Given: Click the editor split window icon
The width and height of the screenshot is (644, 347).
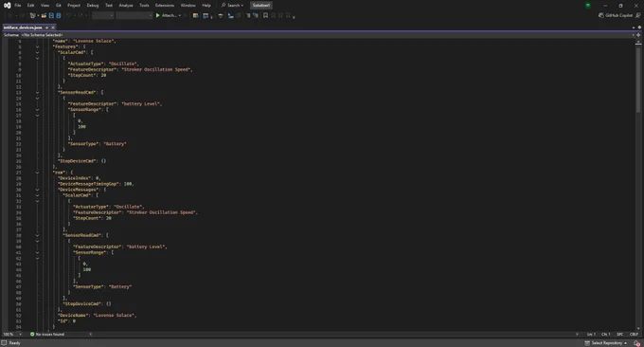Looking at the screenshot, I should (x=638, y=35).
